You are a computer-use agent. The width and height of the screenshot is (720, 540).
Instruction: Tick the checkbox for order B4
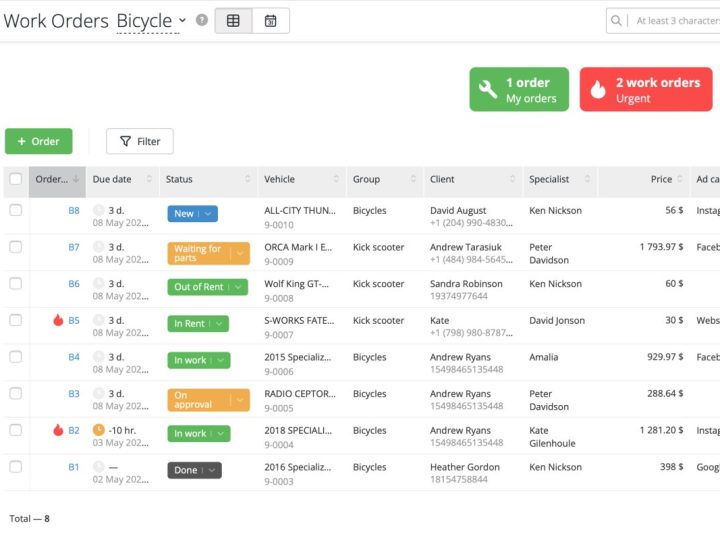coord(16,357)
